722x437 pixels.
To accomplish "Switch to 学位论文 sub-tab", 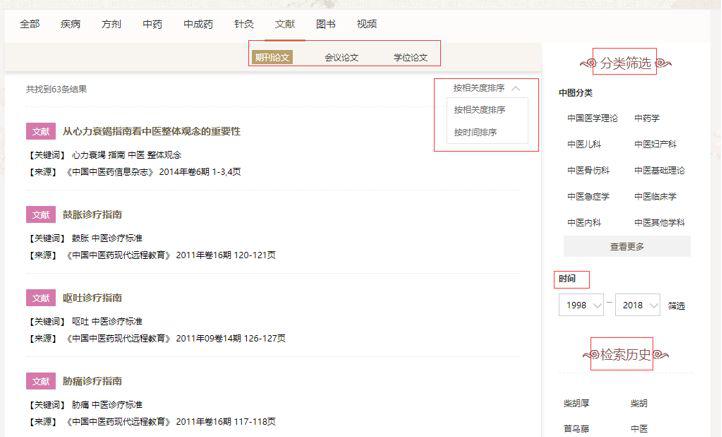I will 410,58.
